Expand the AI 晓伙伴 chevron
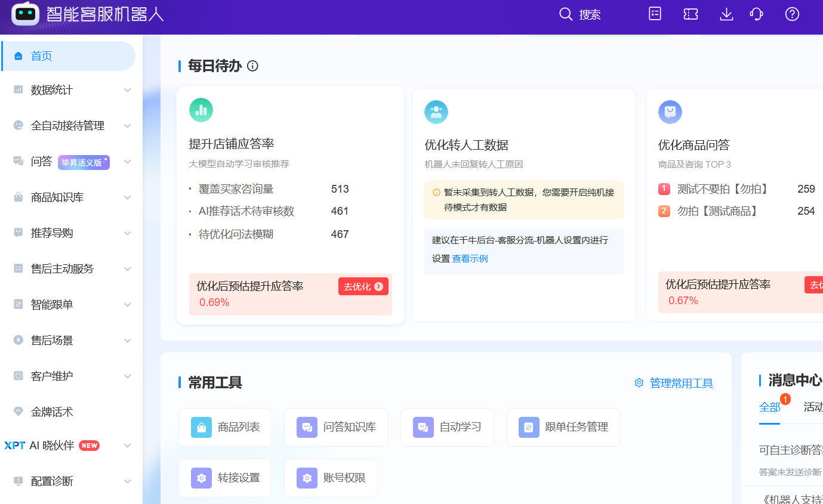 [127, 446]
